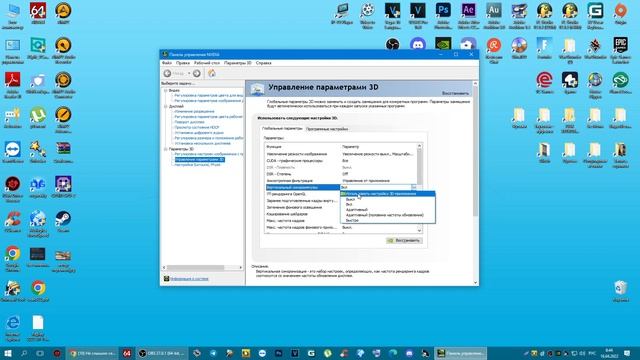The width and height of the screenshot is (640, 360).
Task: Choose the Адаптивный option
Action: pos(388,210)
